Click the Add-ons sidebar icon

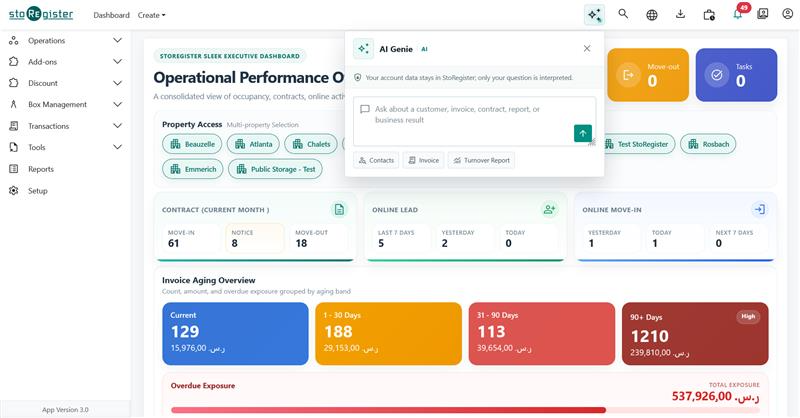click(14, 62)
